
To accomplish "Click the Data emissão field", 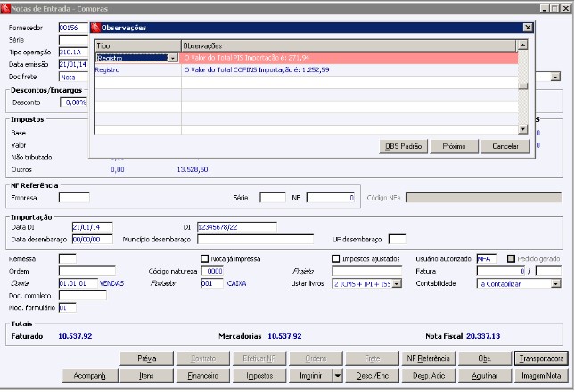I will [74, 64].
